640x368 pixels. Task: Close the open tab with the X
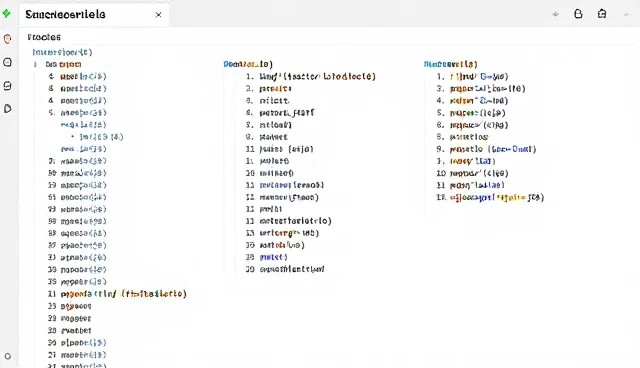[158, 15]
